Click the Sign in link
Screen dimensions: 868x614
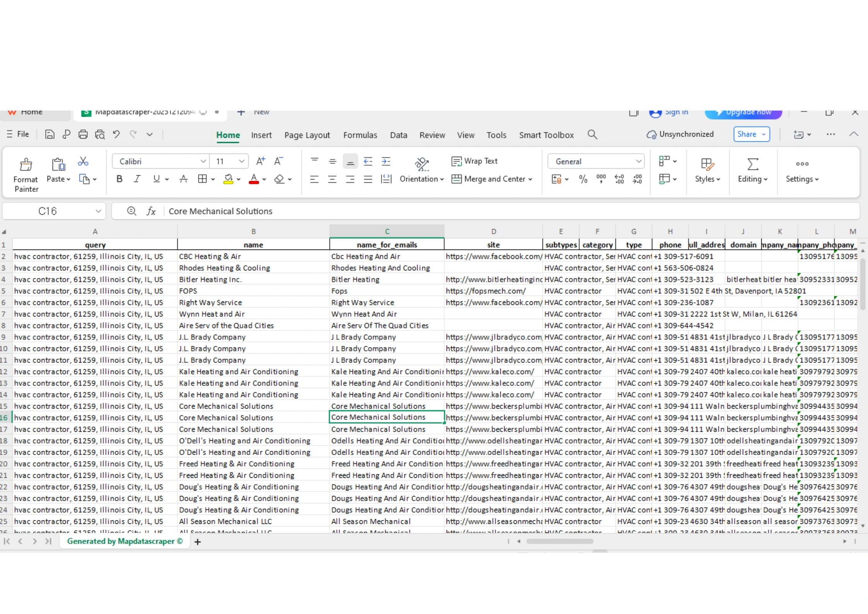coord(676,112)
